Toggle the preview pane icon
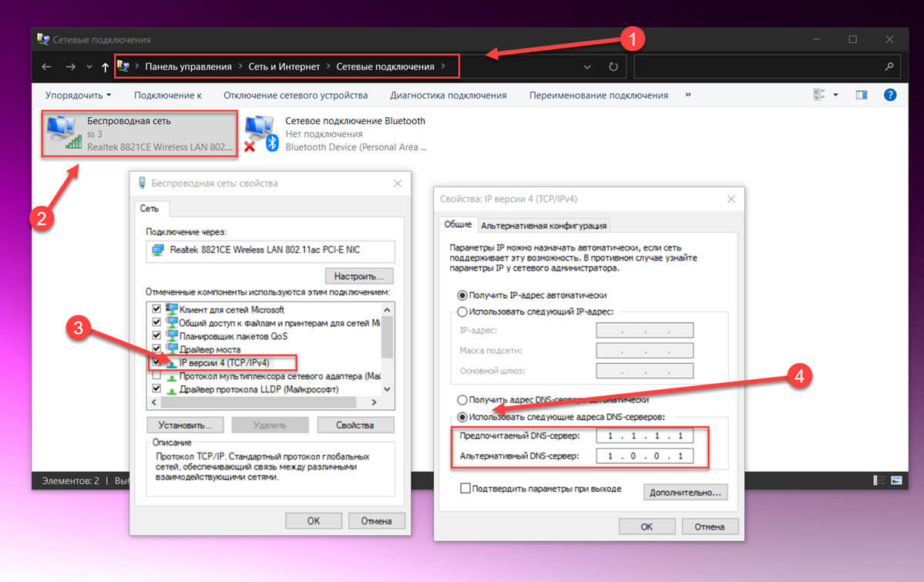924x582 pixels. click(x=861, y=95)
